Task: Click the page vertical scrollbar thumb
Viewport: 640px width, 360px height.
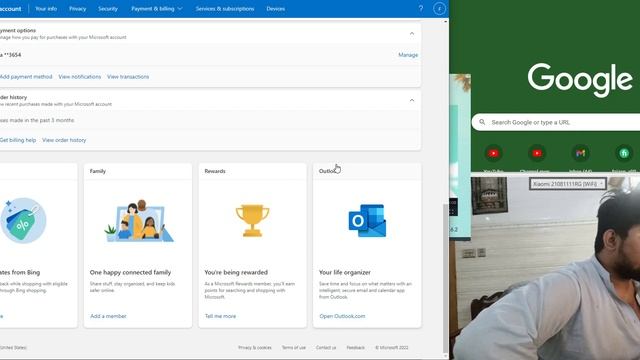Action: point(446,279)
